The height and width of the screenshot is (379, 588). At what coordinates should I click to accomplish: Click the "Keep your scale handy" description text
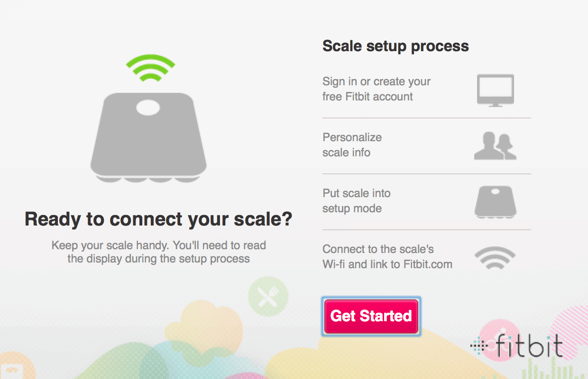pyautogui.click(x=158, y=252)
